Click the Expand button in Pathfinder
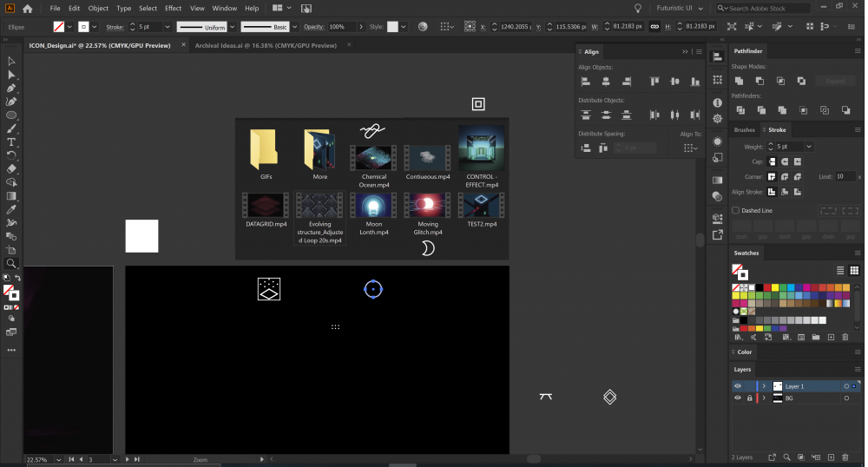868x467 pixels. click(x=835, y=81)
